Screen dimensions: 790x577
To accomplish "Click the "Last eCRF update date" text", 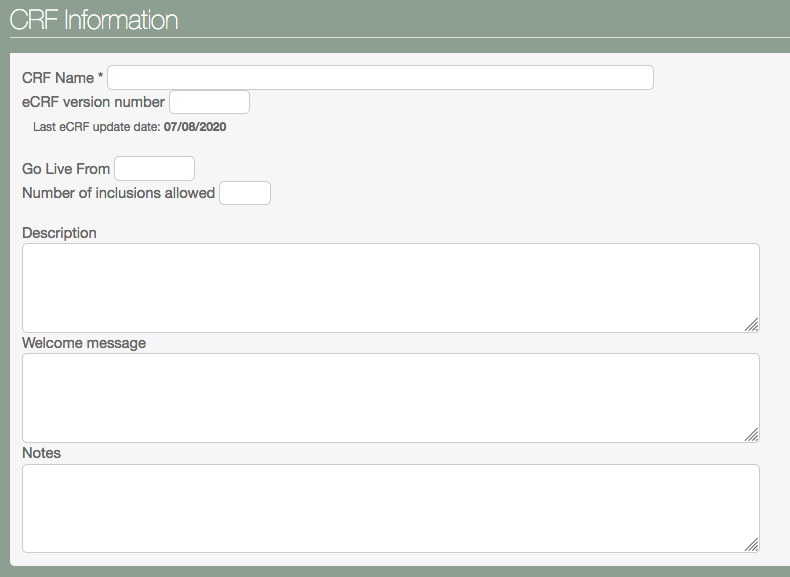I will tap(96, 127).
